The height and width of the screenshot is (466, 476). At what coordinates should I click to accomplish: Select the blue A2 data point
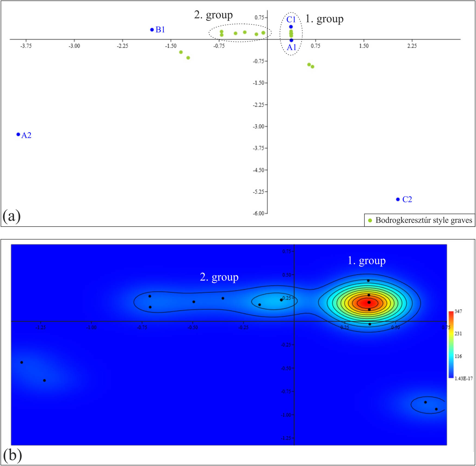pyautogui.click(x=18, y=134)
